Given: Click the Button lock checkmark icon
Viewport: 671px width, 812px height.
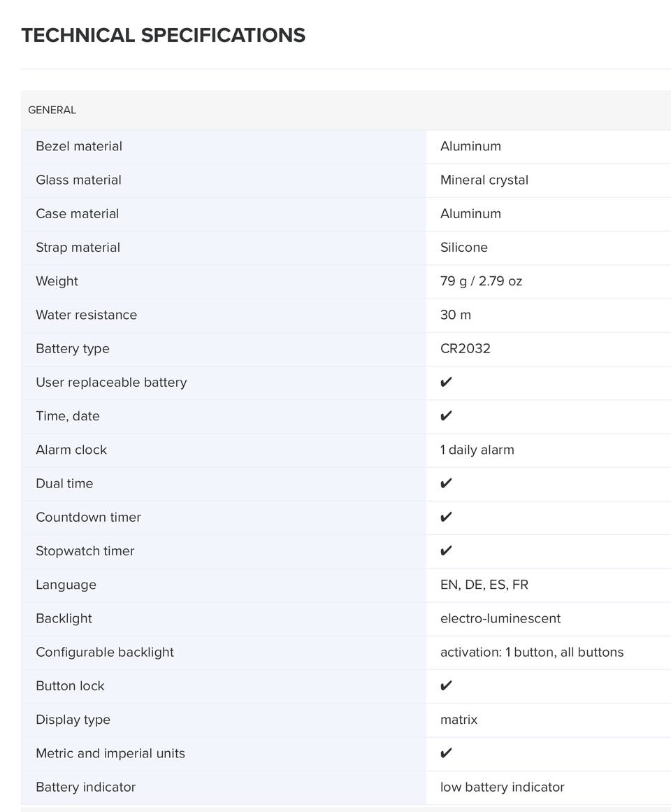Looking at the screenshot, I should pos(446,685).
